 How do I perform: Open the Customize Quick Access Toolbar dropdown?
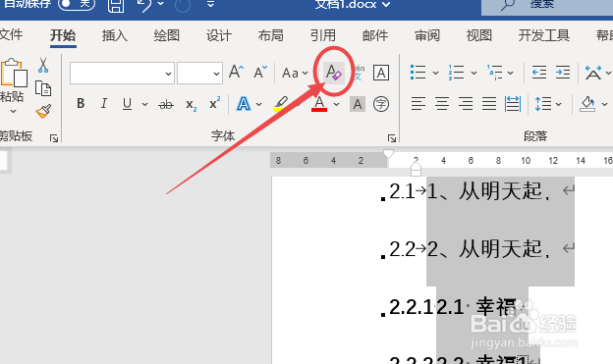click(x=210, y=4)
